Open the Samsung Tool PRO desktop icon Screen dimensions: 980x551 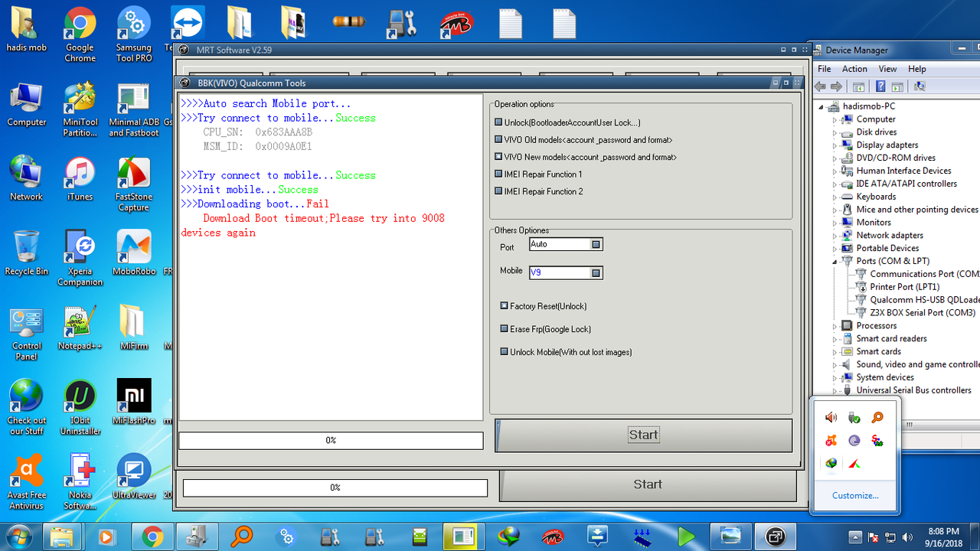[x=133, y=34]
